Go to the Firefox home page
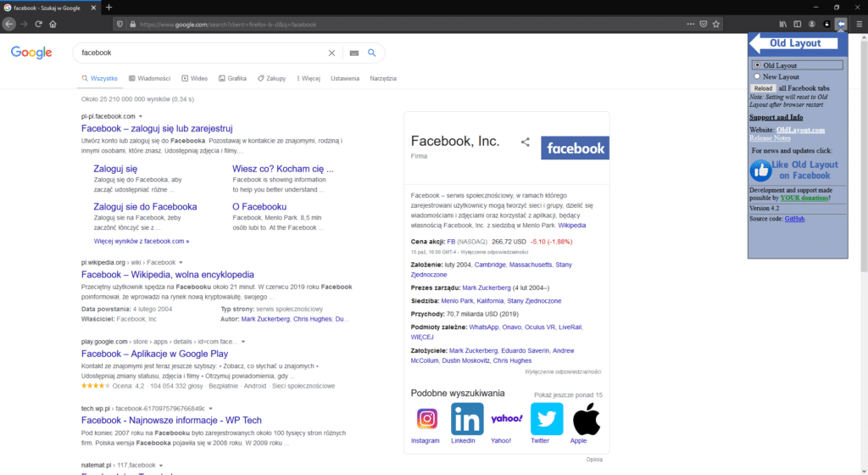Screen dimensions: 868x475 click(53, 24)
